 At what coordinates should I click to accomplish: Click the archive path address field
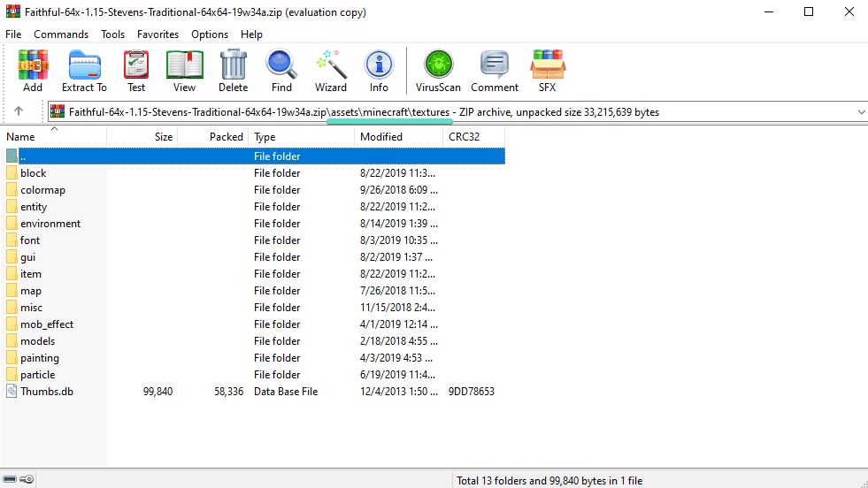[459, 111]
